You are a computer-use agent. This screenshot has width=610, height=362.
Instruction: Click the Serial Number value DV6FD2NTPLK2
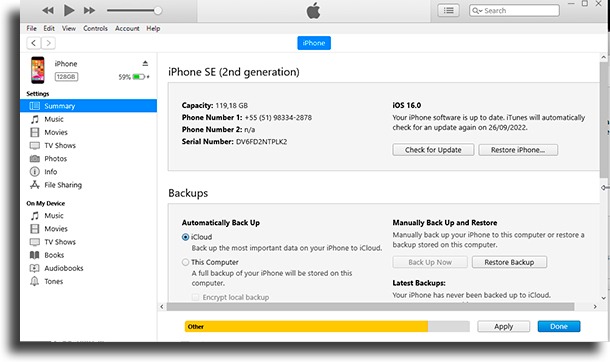point(261,142)
